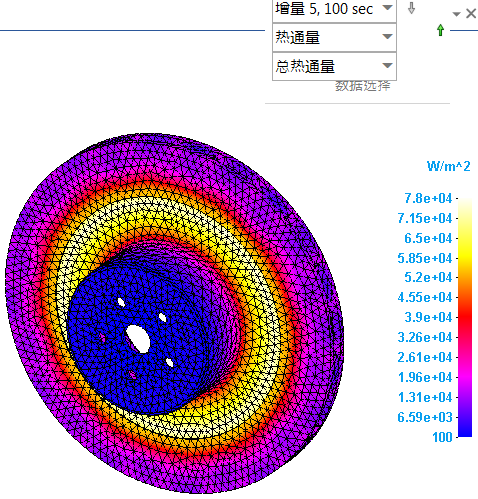Click the green up arrow icon
Viewport: 478px width, 499px height.
pos(440,30)
